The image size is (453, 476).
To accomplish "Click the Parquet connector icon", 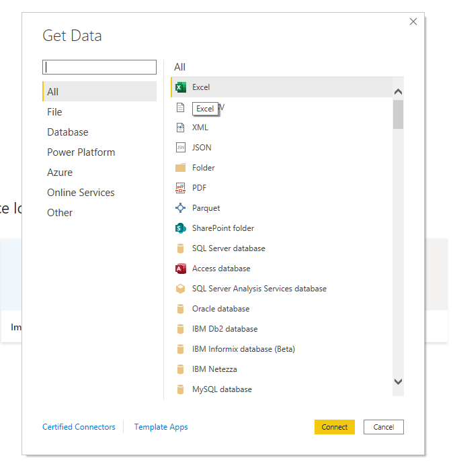I will (x=181, y=208).
